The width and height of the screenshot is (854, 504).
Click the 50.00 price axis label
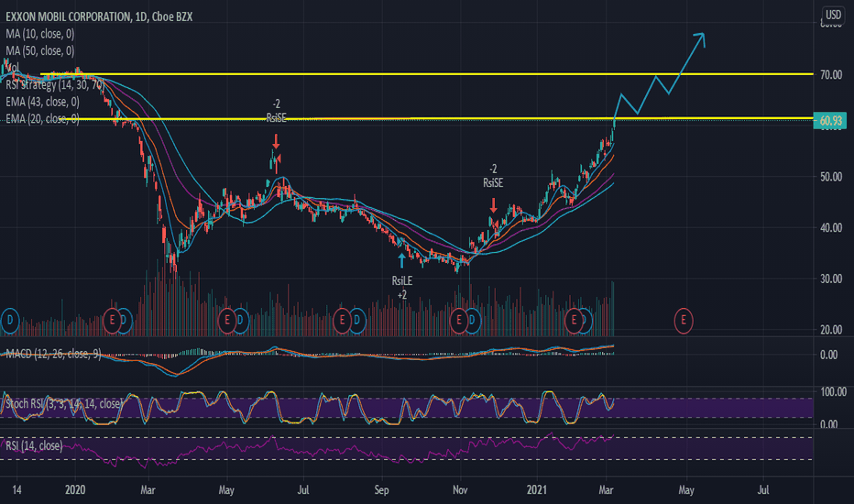pos(831,177)
